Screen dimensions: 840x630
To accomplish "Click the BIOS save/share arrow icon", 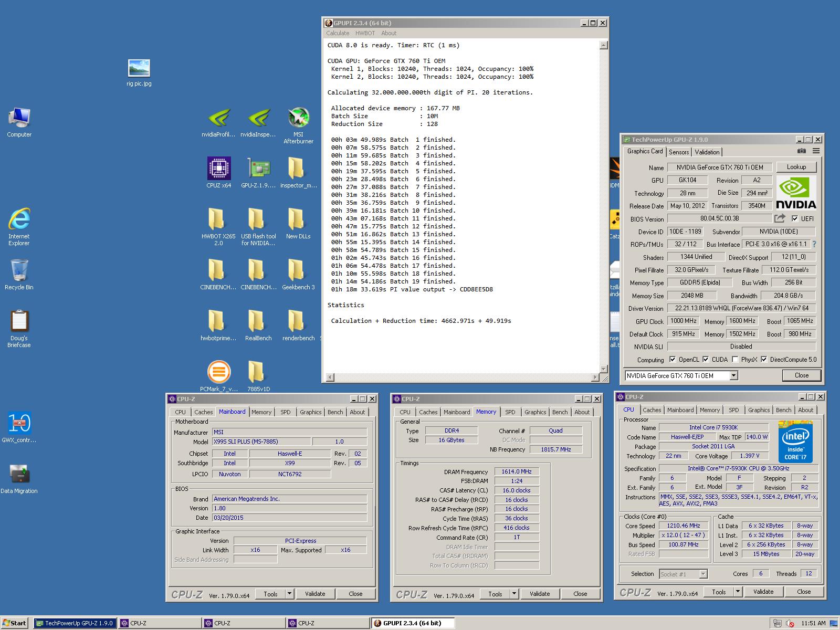I will point(780,218).
